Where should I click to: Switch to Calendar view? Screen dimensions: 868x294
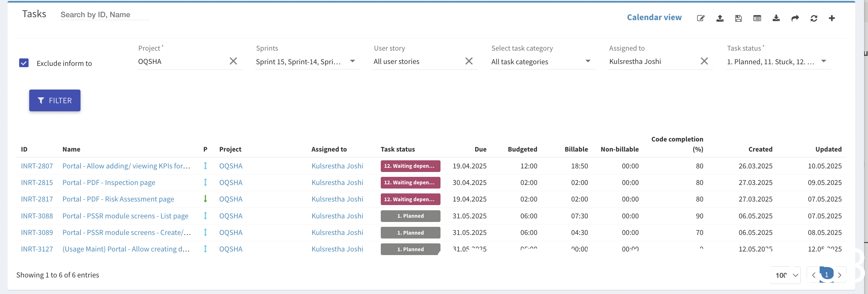point(654,18)
